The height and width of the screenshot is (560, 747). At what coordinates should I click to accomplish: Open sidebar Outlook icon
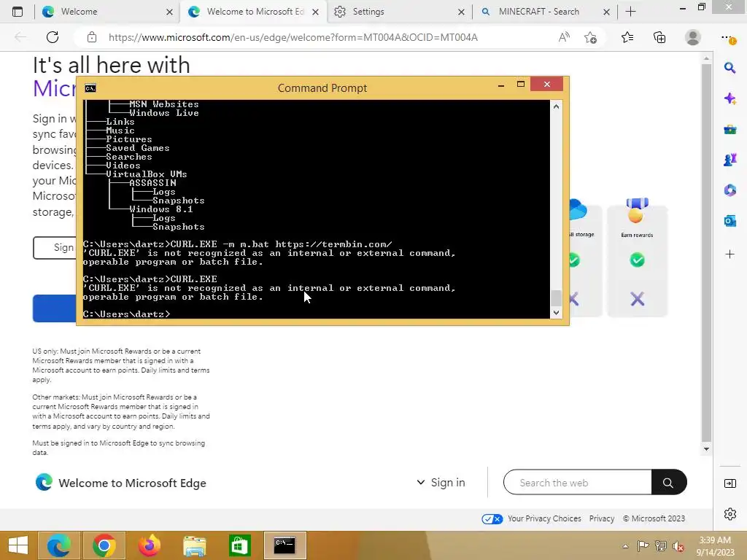pos(729,221)
